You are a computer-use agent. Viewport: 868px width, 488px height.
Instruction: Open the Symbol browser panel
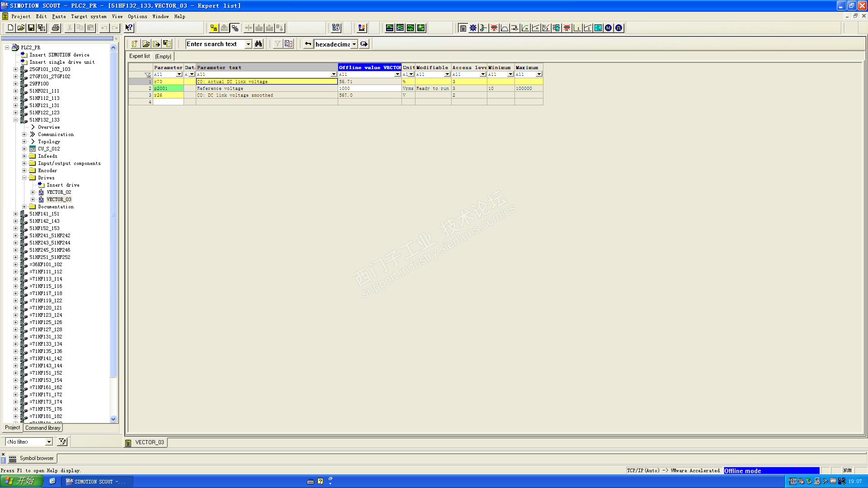(x=36, y=458)
